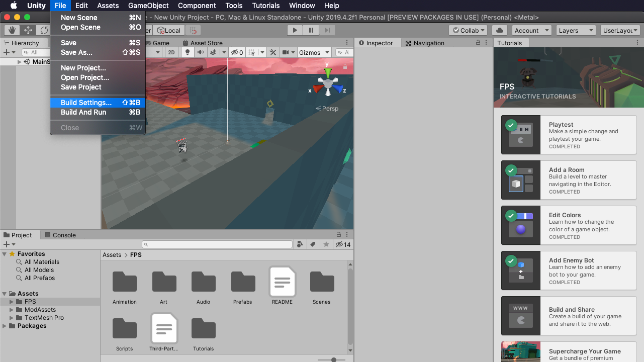Open the Apple menu
Image resolution: width=644 pixels, height=362 pixels.
pos(14,6)
